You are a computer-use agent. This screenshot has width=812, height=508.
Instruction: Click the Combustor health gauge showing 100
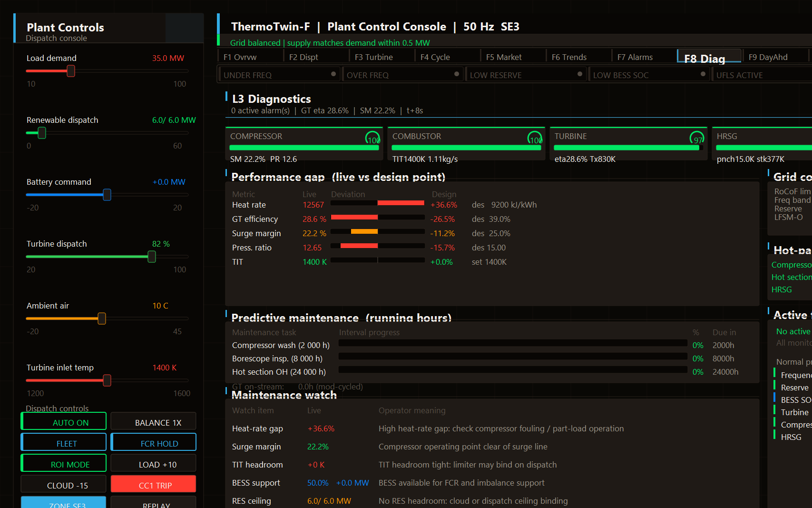(535, 138)
